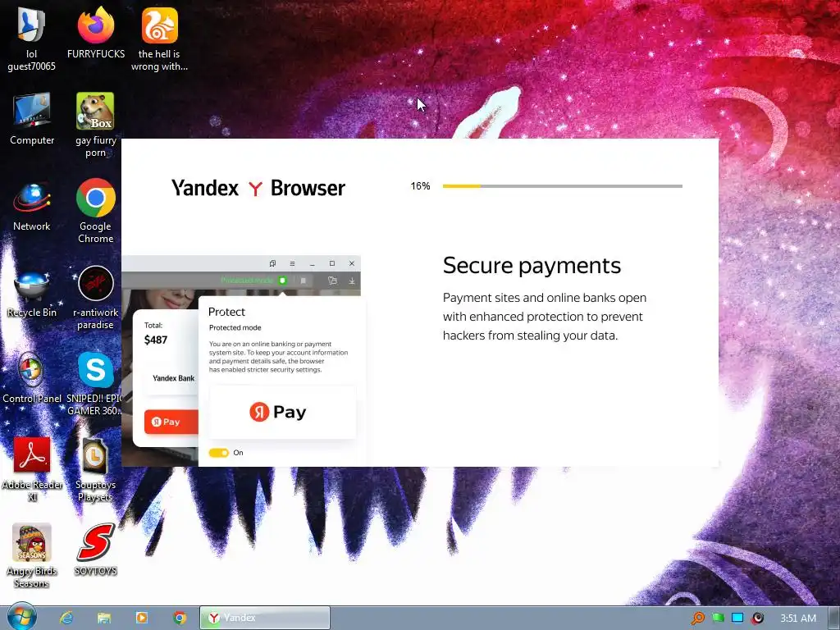Image resolution: width=840 pixels, height=630 pixels.
Task: Click the yellow 'On' toggle in the illustration
Action: click(218, 453)
